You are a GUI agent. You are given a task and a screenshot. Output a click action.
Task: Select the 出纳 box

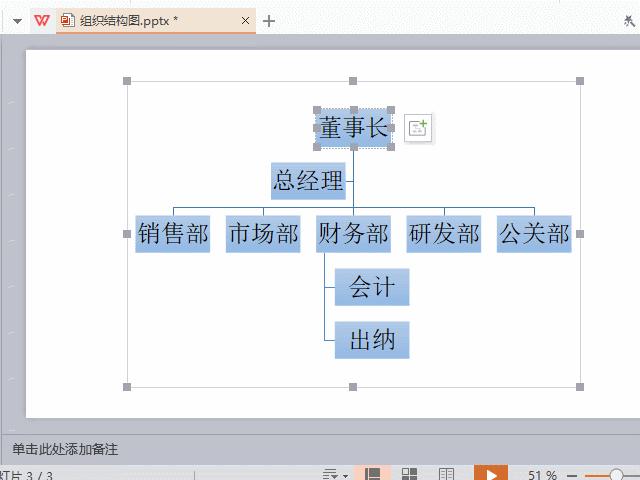(372, 340)
